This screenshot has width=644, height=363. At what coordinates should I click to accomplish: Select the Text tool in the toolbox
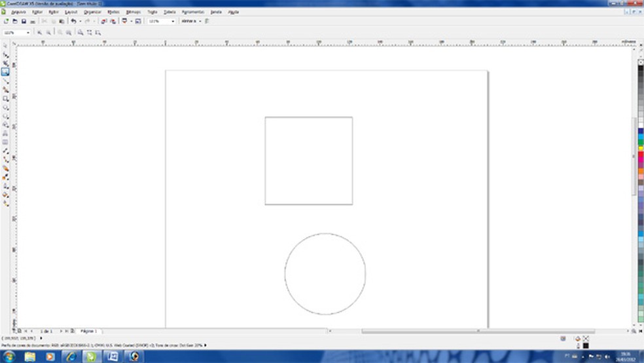pos(5,133)
